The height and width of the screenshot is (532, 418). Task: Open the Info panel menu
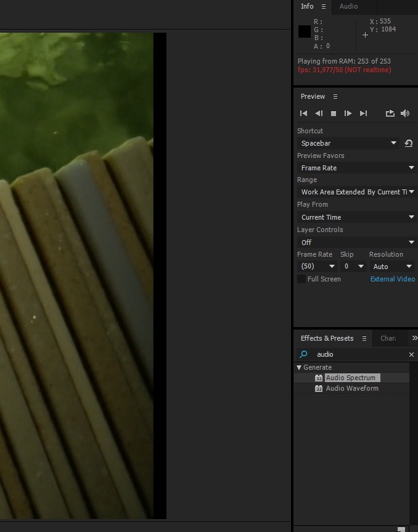coord(323,7)
